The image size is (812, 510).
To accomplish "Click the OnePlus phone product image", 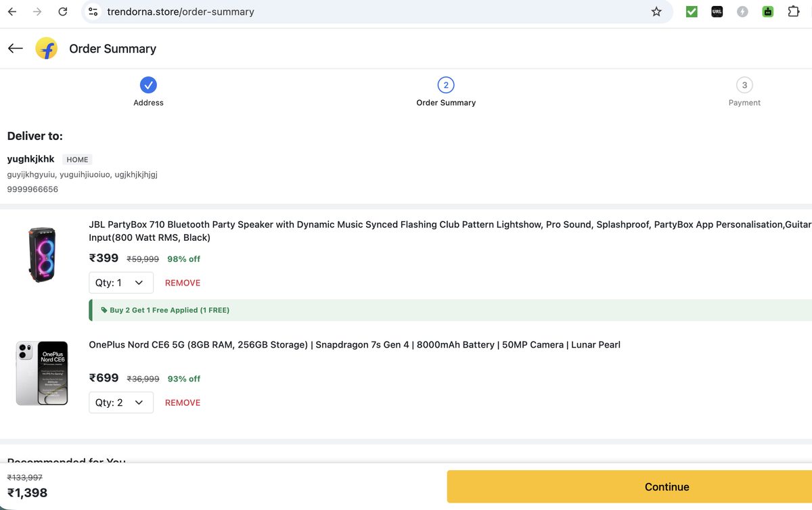I will pyautogui.click(x=42, y=373).
